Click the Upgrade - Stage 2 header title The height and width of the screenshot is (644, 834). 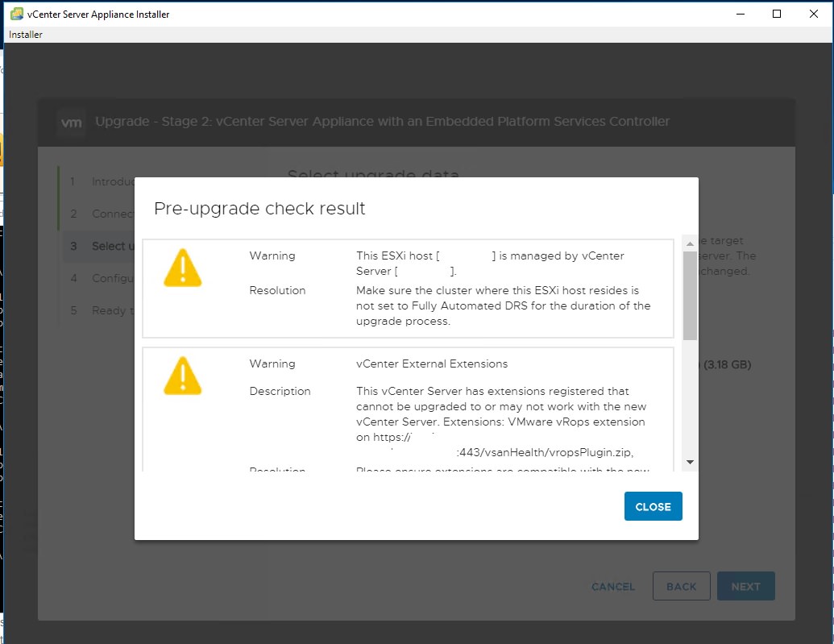tap(383, 122)
